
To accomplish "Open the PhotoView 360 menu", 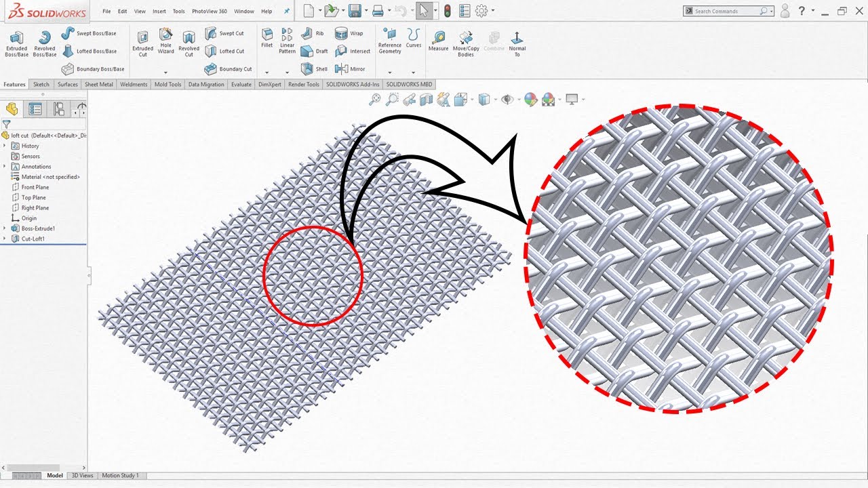I will (x=210, y=12).
